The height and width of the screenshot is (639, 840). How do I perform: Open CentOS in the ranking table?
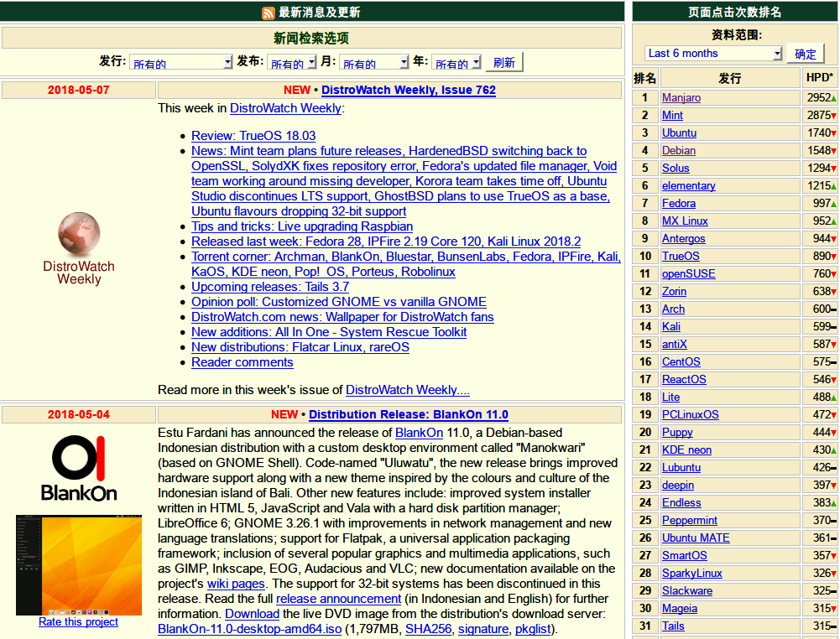(681, 362)
